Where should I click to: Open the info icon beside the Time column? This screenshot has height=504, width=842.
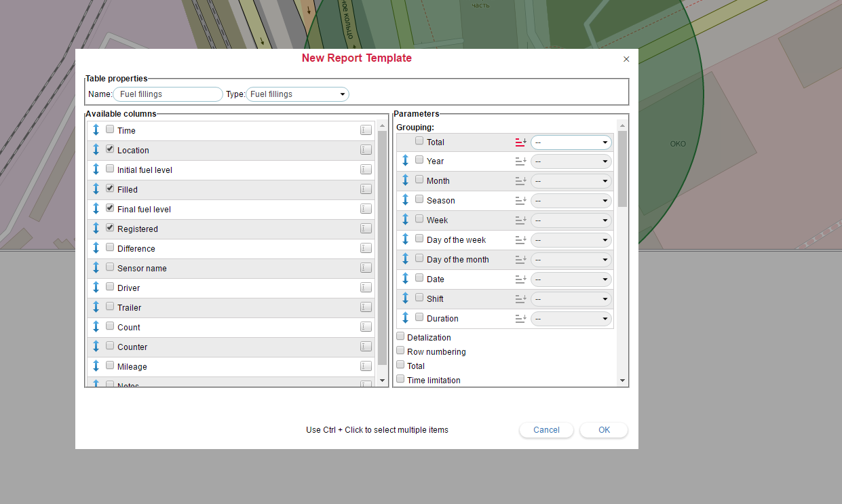[366, 130]
